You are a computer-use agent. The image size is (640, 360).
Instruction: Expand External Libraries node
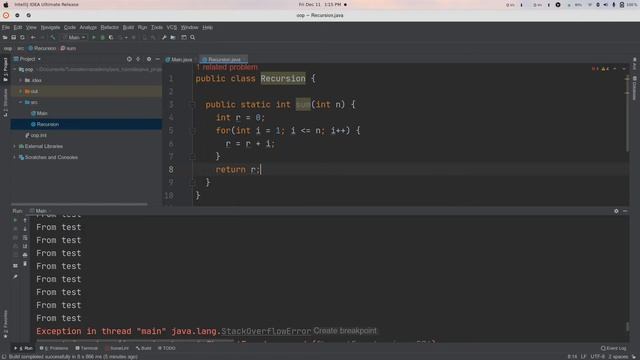15,146
